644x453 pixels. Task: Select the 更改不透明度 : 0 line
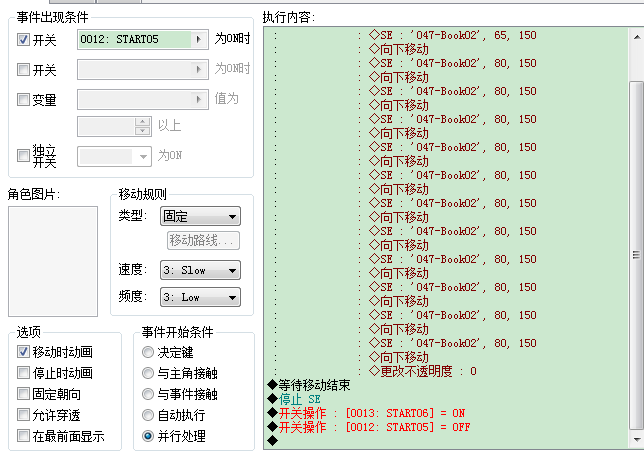tap(423, 371)
